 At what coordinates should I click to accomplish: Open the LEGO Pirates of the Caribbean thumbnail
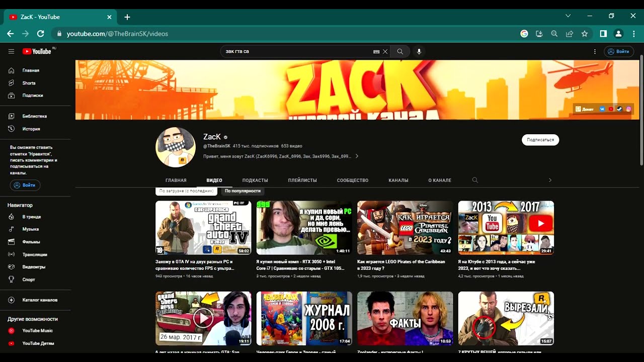405,228
